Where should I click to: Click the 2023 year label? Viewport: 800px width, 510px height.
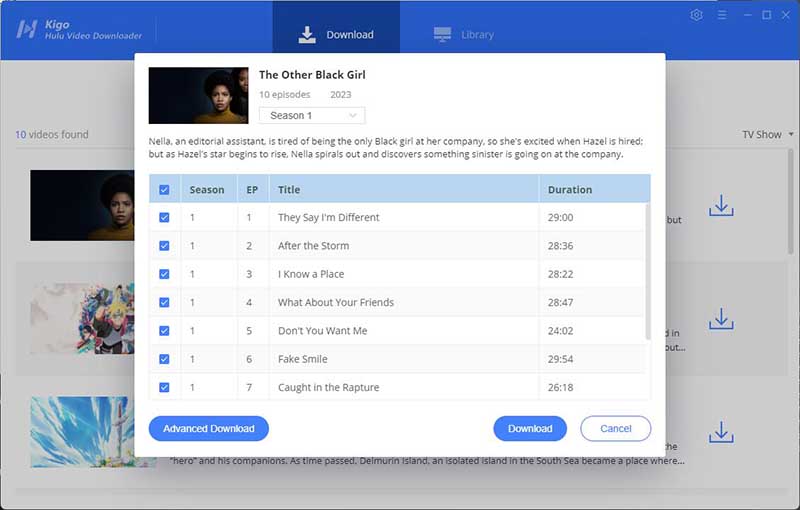pyautogui.click(x=340, y=94)
